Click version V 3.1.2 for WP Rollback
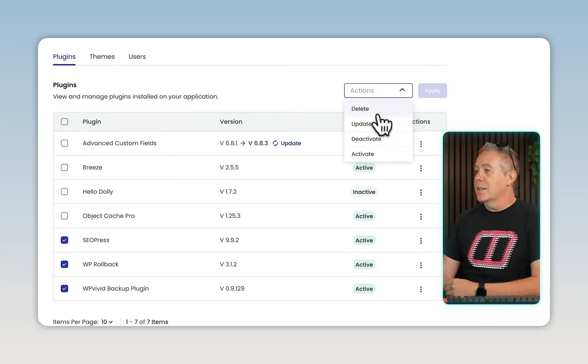 pyautogui.click(x=228, y=264)
